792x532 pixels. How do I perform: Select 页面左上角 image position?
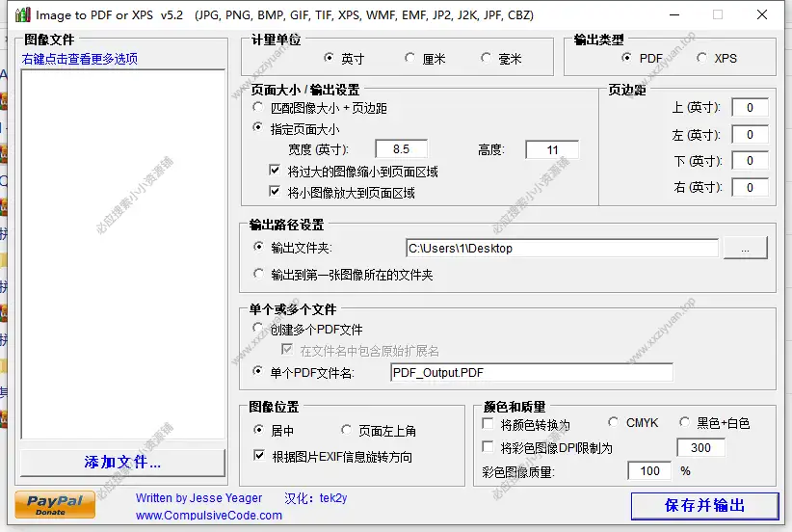coord(347,431)
